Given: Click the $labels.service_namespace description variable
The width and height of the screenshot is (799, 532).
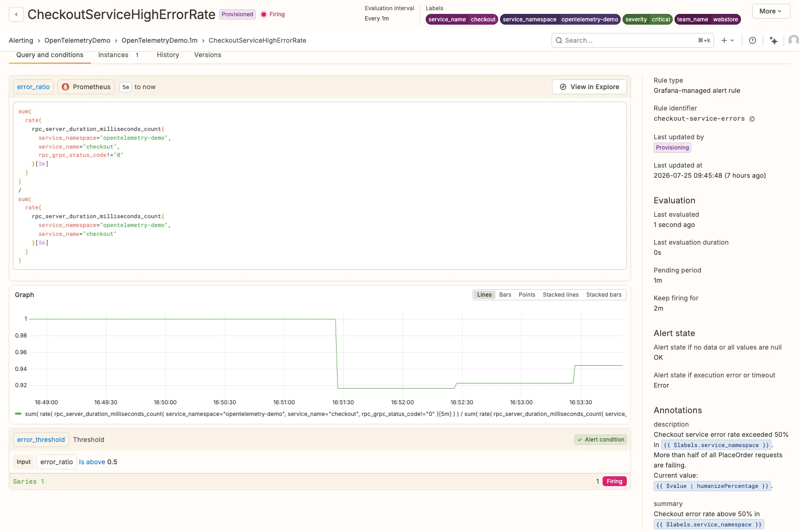Looking at the screenshot, I should (716, 445).
